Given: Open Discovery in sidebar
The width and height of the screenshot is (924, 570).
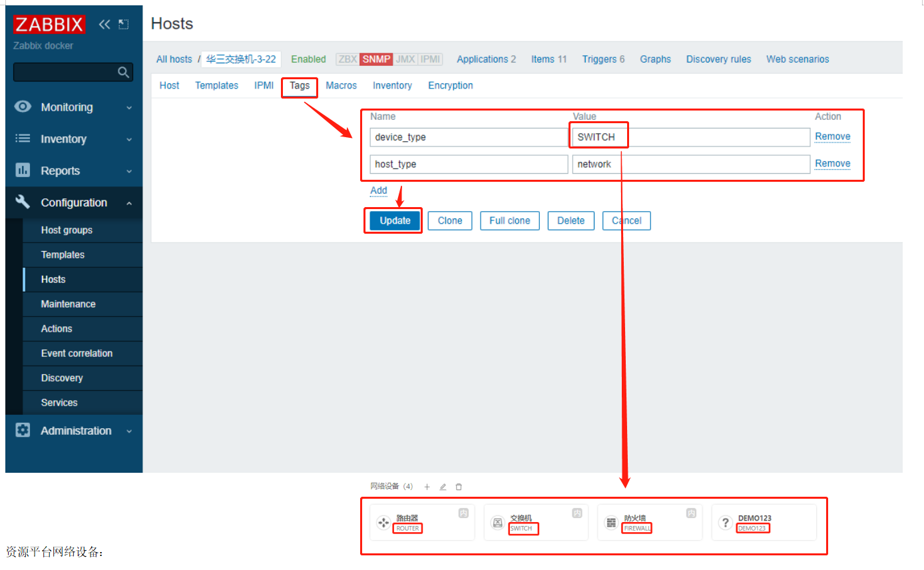Looking at the screenshot, I should click(x=83, y=378).
